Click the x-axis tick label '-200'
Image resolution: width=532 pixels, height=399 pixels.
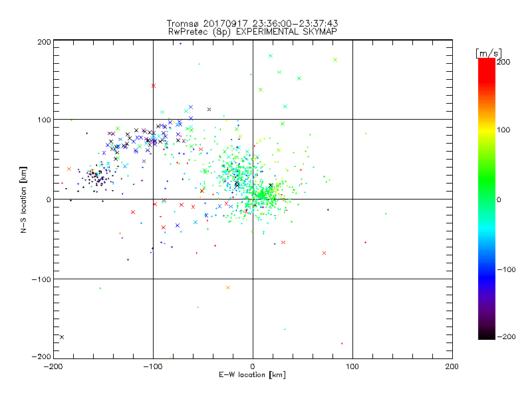tap(53, 366)
